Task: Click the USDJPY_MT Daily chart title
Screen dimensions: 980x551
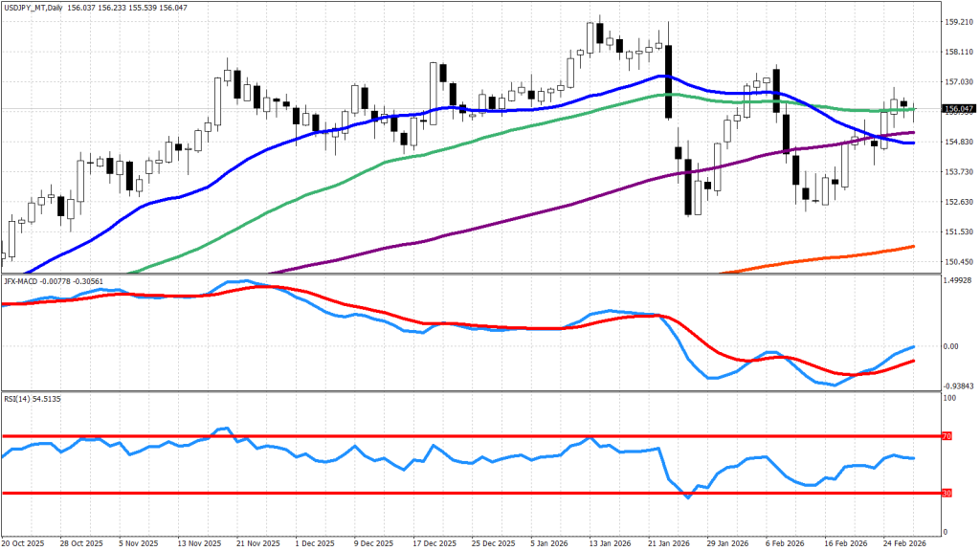Action: 38,6
